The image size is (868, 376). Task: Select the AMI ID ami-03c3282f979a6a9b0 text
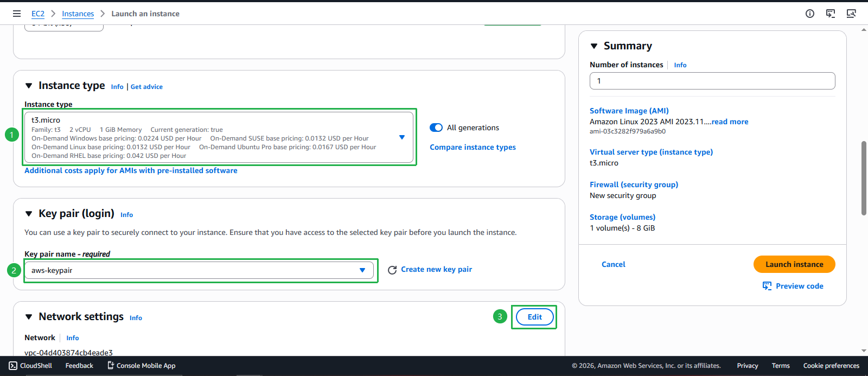[628, 131]
